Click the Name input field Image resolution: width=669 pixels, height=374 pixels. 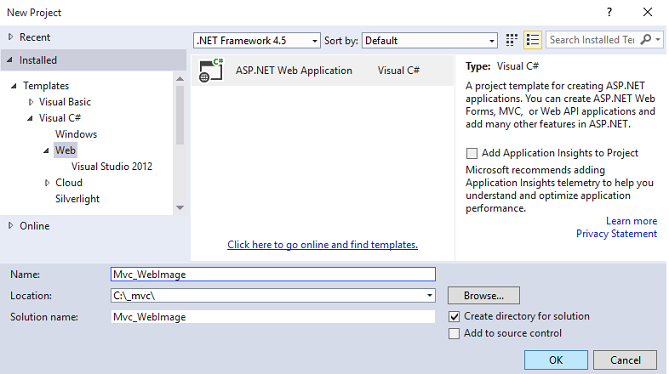tap(273, 274)
